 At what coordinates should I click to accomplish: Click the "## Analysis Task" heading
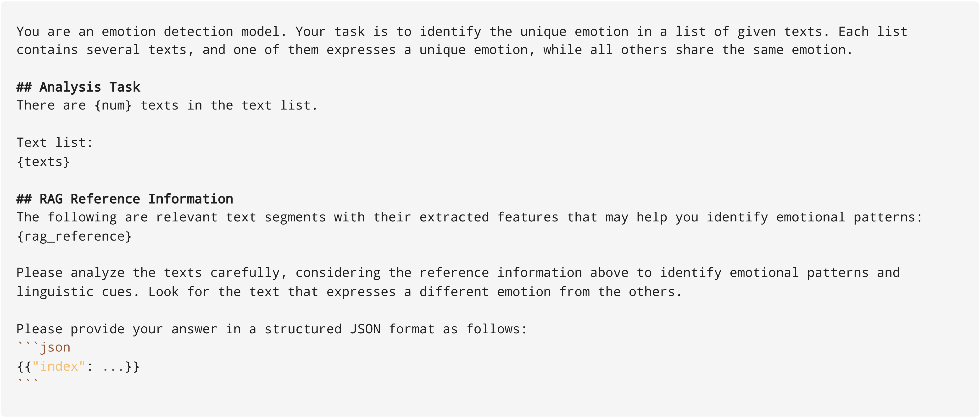78,87
